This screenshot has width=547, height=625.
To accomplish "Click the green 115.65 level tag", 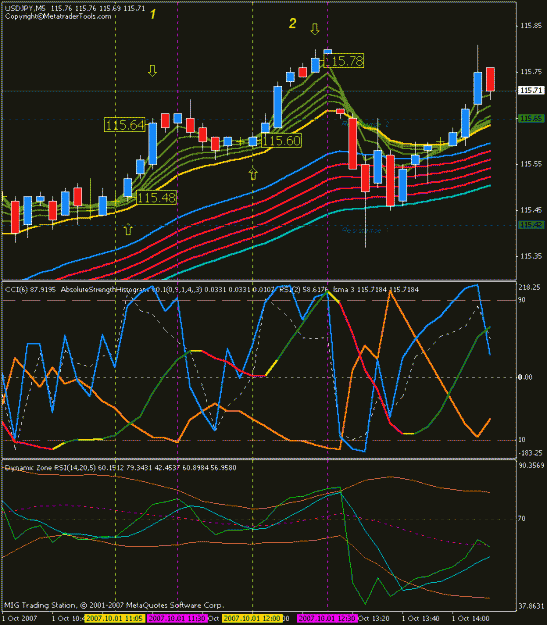I will (x=531, y=118).
